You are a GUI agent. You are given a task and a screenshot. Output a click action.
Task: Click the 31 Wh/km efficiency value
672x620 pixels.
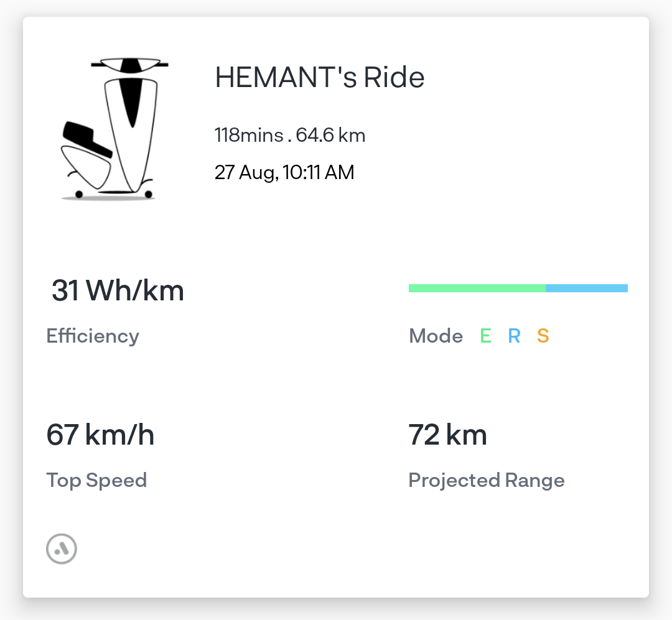point(118,291)
